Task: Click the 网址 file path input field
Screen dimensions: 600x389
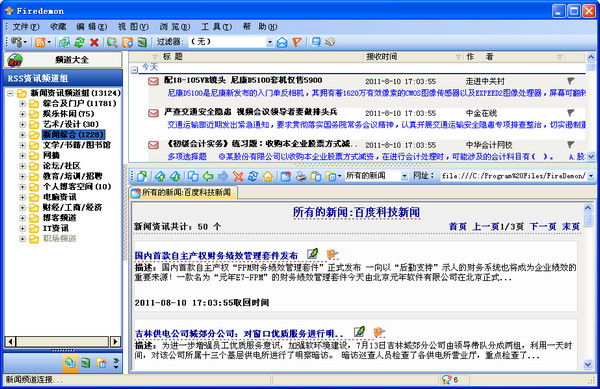Action: coord(513,176)
